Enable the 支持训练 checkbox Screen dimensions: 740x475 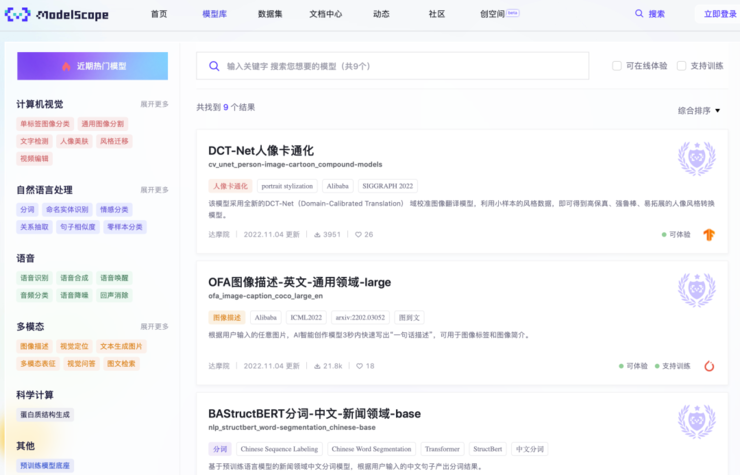point(681,66)
